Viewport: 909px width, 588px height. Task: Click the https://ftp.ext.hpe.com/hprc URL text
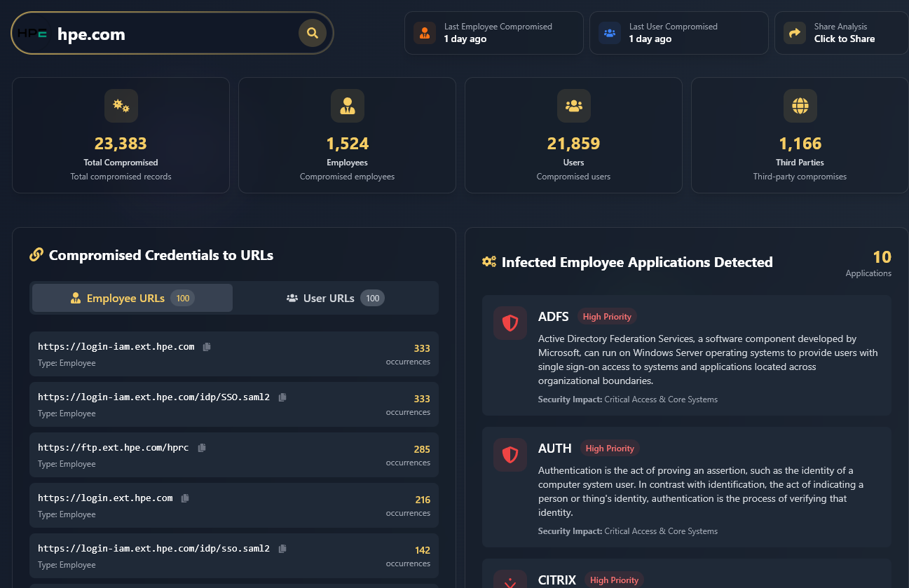[x=114, y=448]
